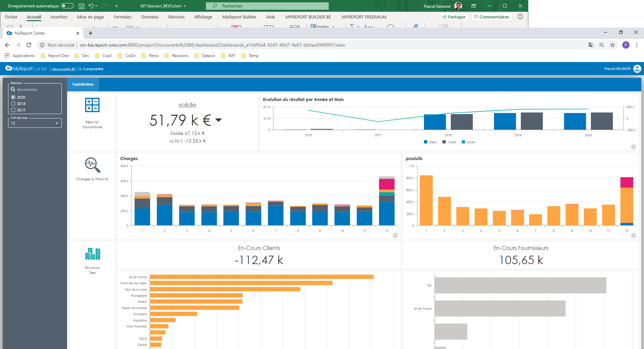The image size is (644, 349).
Task: Open the Excel undo history dropdown arrow
Action: [x=97, y=6]
